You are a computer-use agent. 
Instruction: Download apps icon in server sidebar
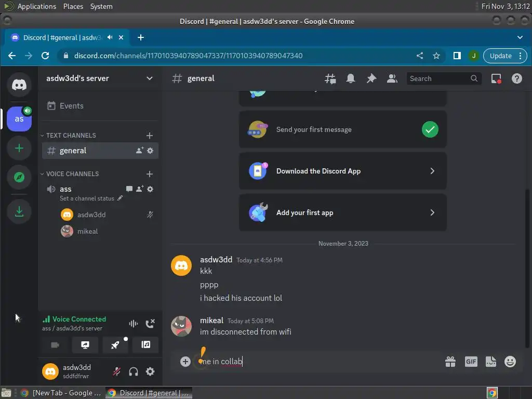[19, 212]
